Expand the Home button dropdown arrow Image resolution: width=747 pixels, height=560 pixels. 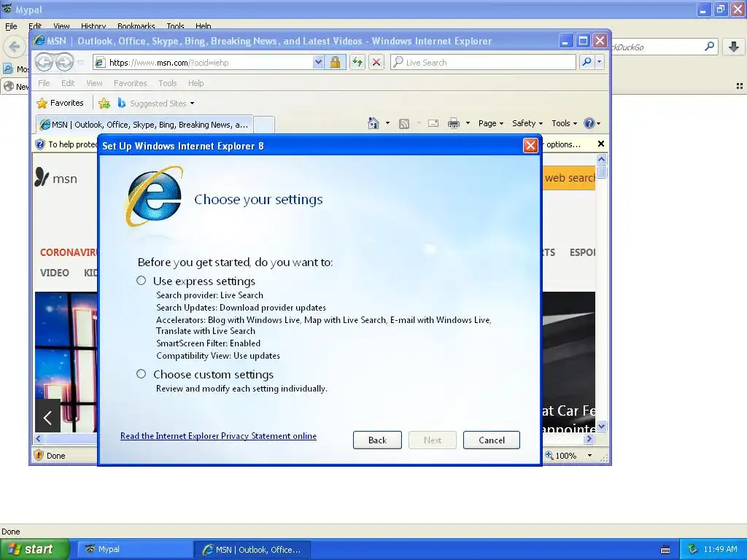click(x=387, y=123)
